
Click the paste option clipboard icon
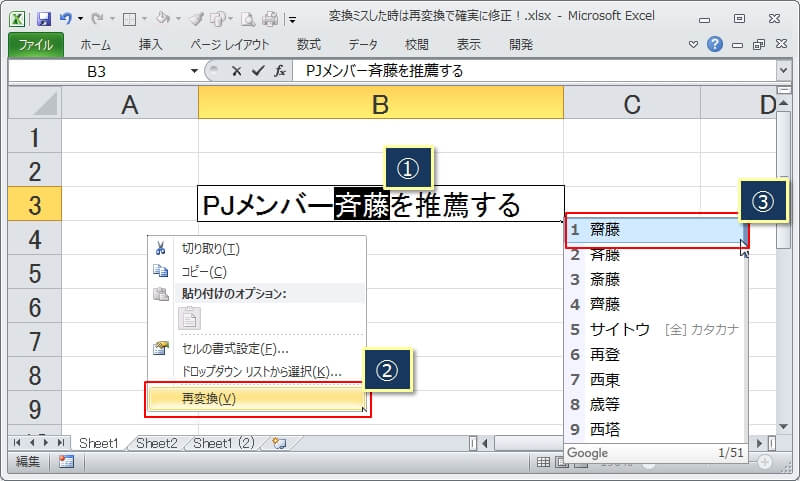(x=189, y=319)
